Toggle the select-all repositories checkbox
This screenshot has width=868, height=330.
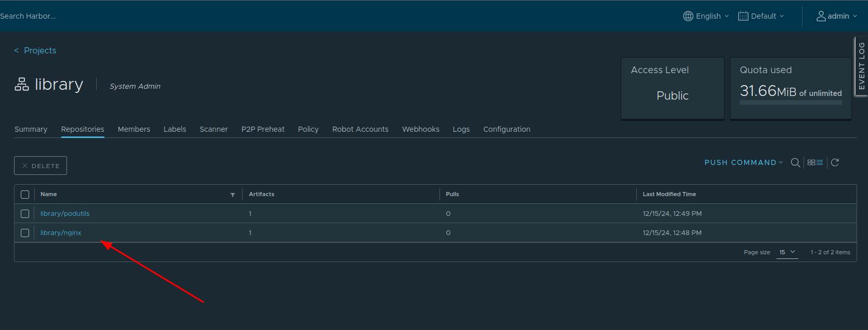pyautogui.click(x=25, y=195)
